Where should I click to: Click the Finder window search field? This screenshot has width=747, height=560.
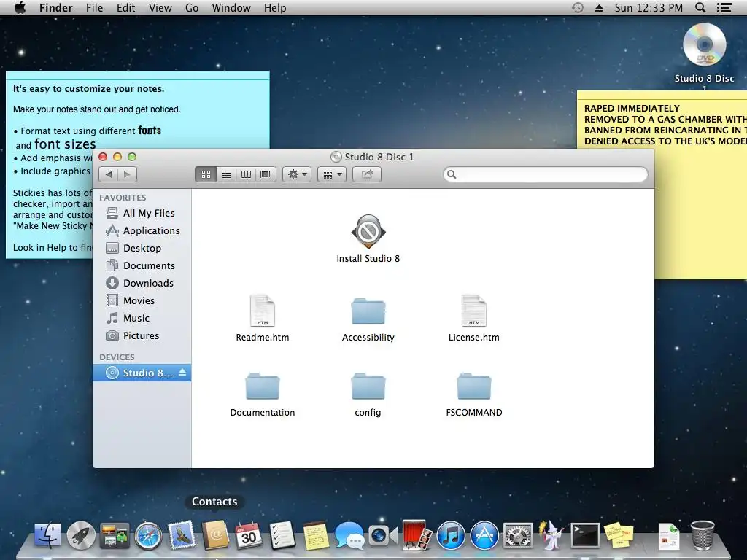546,174
